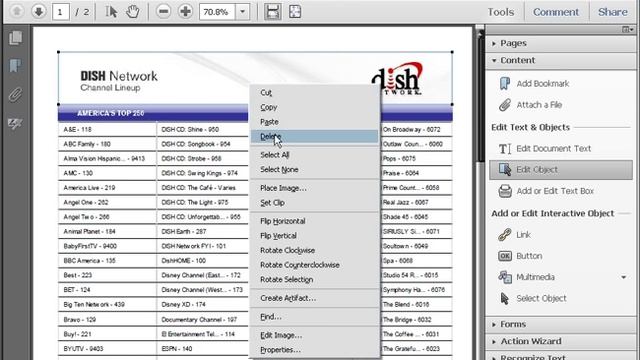The width and height of the screenshot is (640, 360).
Task: Open the Comment pane
Action: tap(556, 12)
